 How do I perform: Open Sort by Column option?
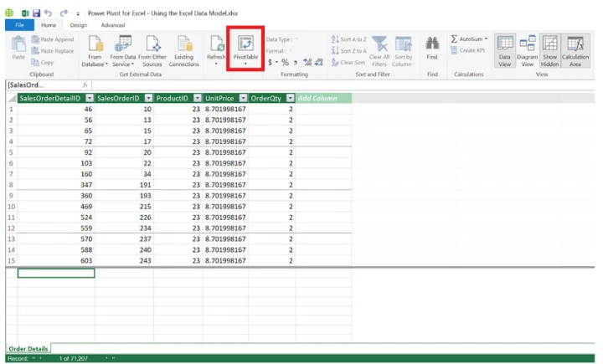(x=404, y=51)
